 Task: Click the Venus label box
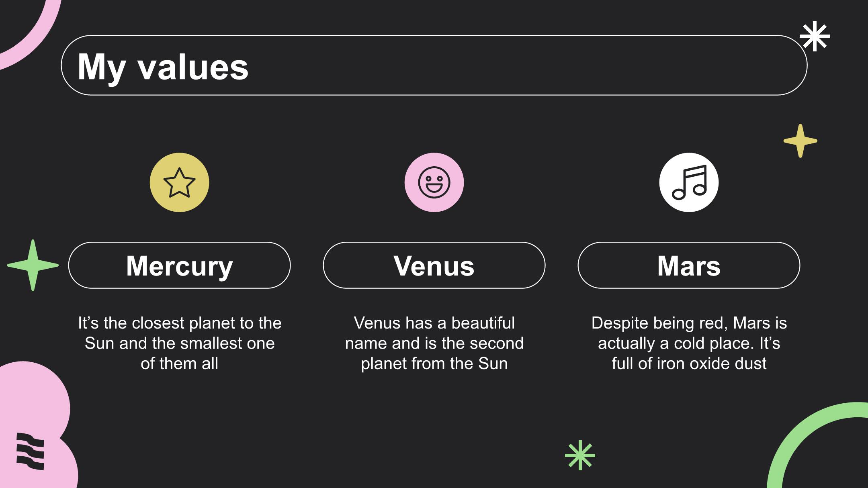(x=434, y=265)
